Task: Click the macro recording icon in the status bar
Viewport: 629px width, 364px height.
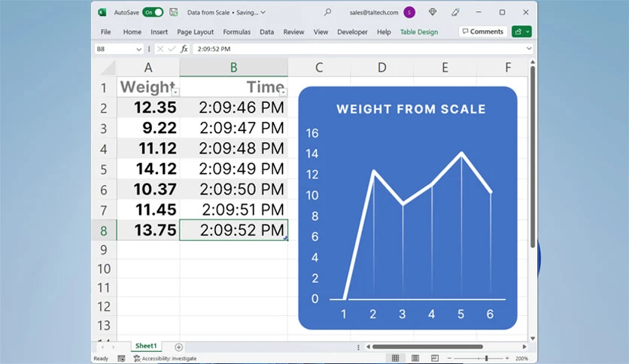Action: click(122, 359)
